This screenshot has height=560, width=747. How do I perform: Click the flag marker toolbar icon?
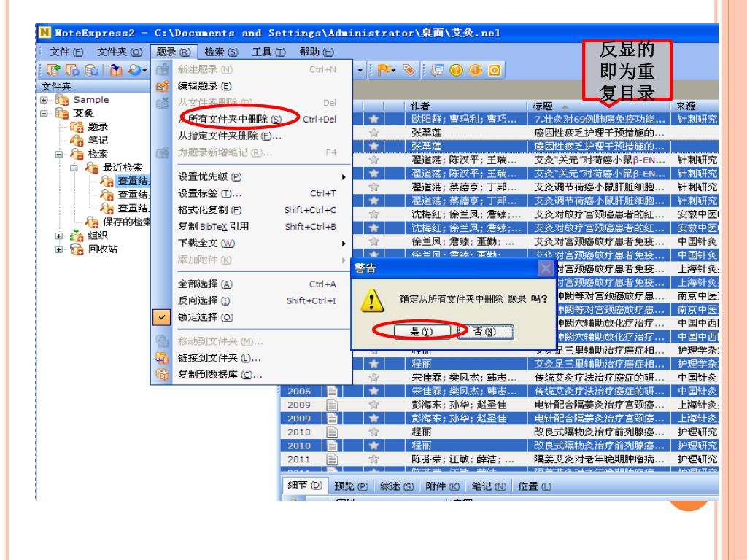pyautogui.click(x=384, y=71)
